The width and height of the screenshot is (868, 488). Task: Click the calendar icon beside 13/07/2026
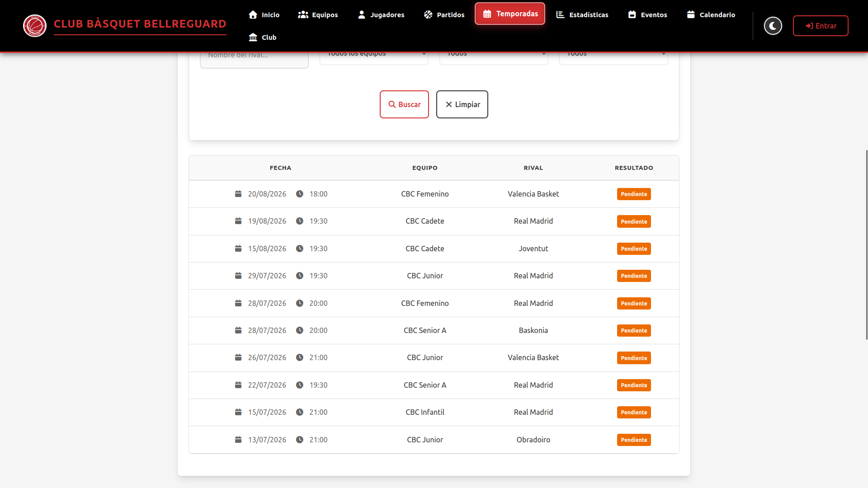pos(238,440)
